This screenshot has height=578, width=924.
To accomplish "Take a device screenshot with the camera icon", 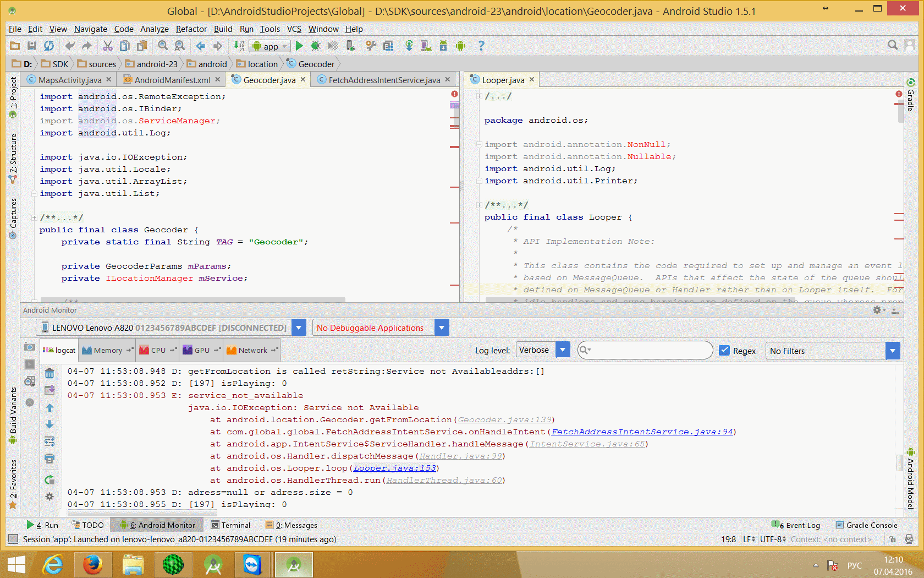I will click(x=30, y=347).
